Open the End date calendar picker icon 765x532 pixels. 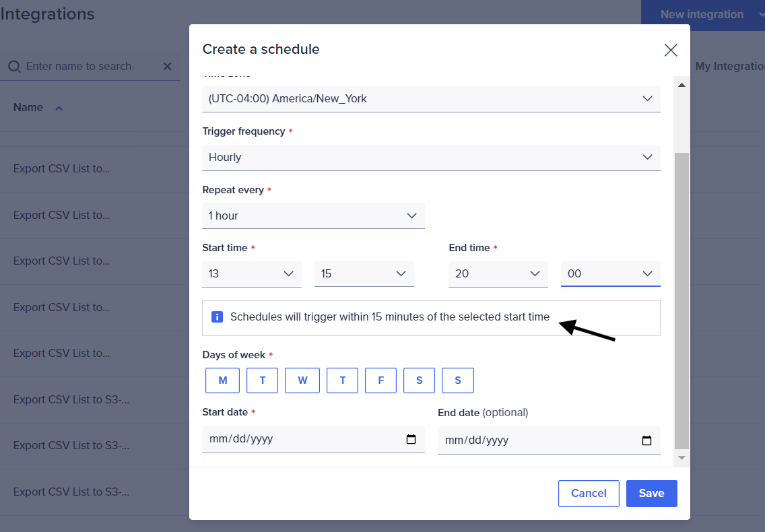[646, 439]
